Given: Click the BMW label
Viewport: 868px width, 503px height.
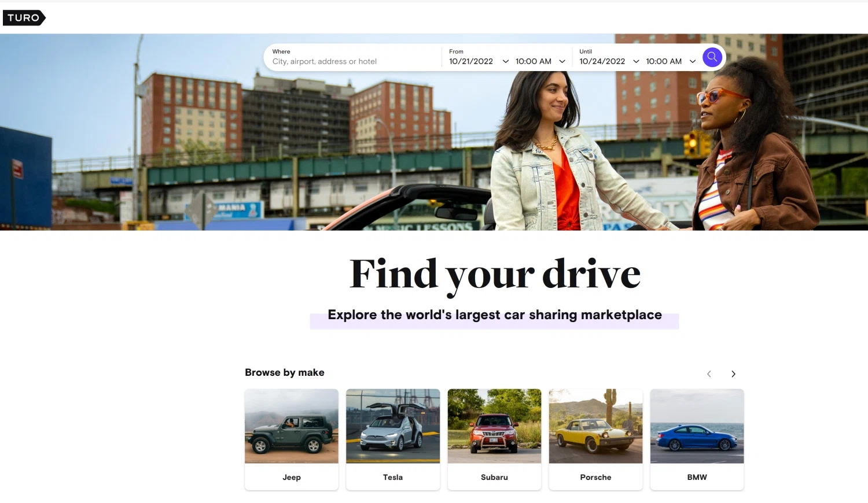Looking at the screenshot, I should pos(697,477).
